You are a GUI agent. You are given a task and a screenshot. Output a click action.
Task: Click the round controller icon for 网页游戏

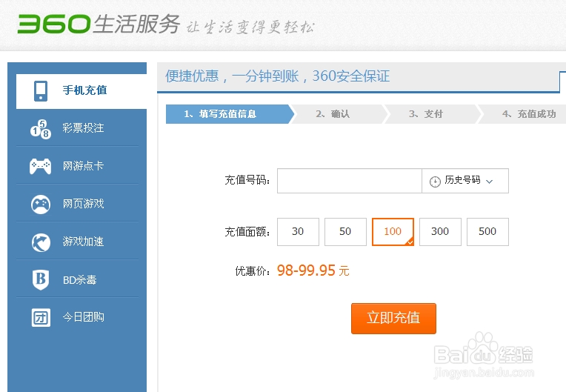[41, 205]
